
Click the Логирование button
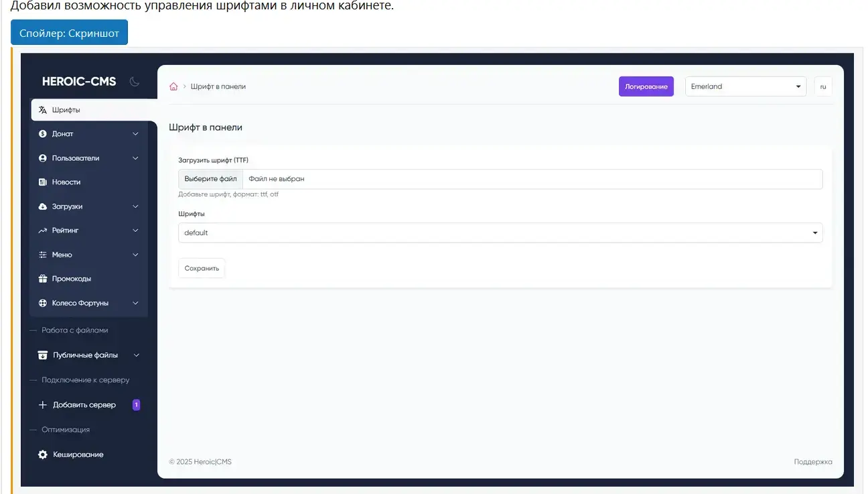(x=646, y=86)
